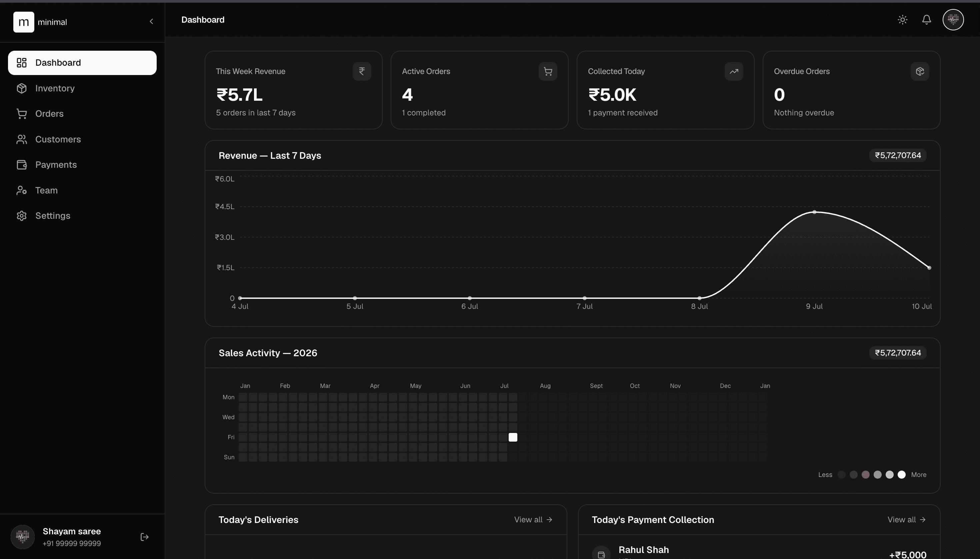Click the 6 Jul data point
Screen dimensions: 980x559
470,298
